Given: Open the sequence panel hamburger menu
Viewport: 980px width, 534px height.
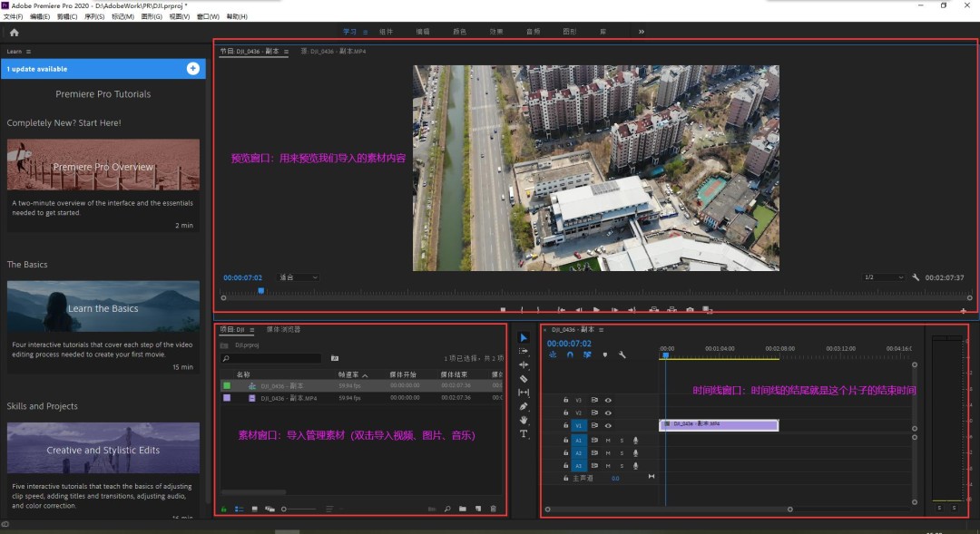Looking at the screenshot, I should pos(600,330).
